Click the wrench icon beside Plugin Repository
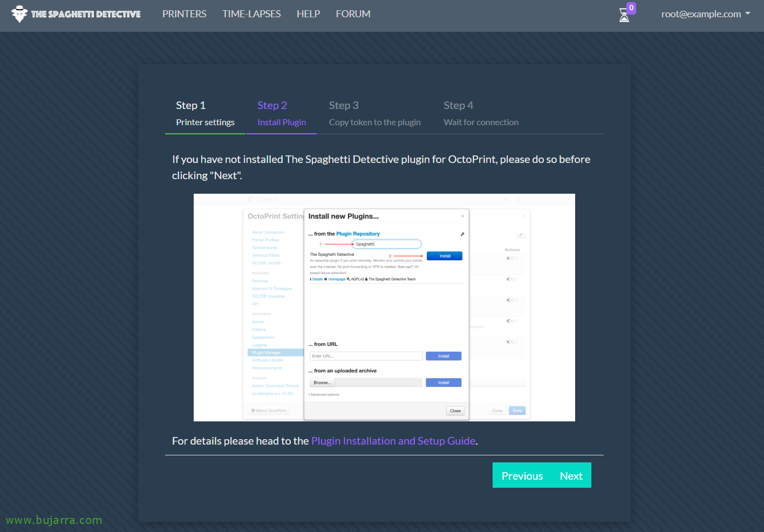 [462, 234]
